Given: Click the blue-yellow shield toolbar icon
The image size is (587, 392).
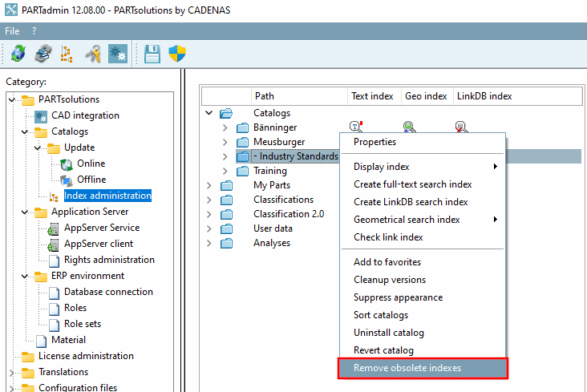Looking at the screenshot, I should (176, 54).
